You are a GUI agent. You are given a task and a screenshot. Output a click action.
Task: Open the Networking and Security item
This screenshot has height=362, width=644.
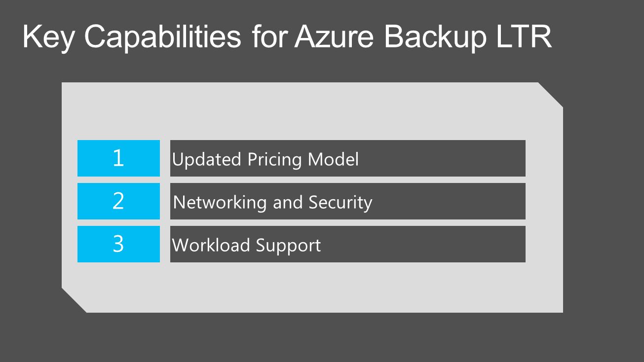click(x=347, y=201)
